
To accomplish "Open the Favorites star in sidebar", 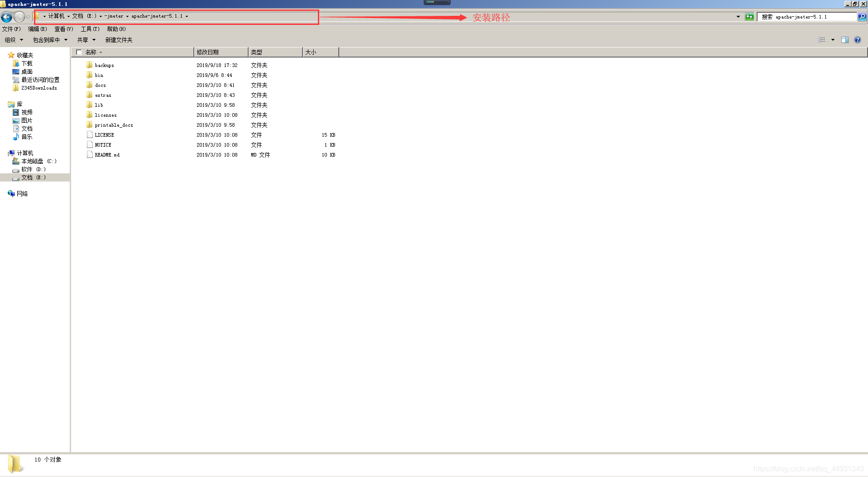I will pos(11,55).
